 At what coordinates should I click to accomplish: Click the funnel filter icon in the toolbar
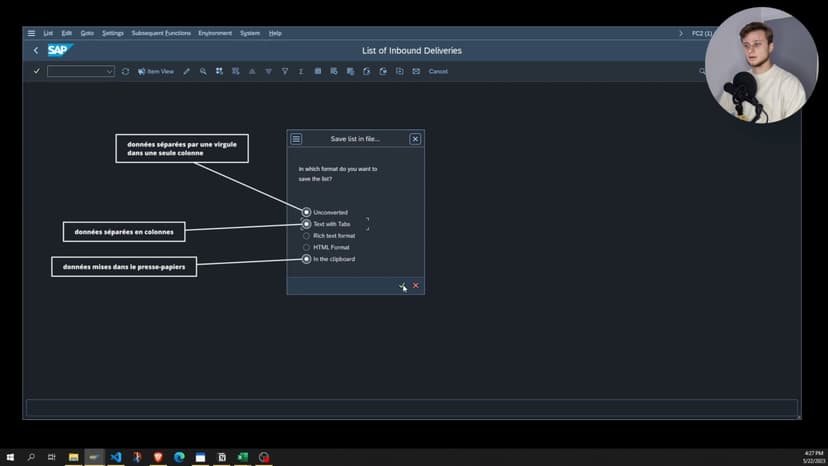pos(285,71)
